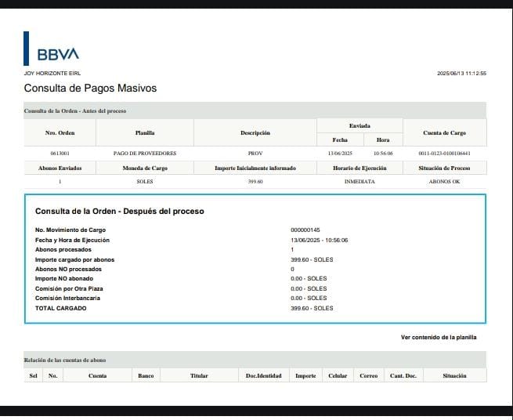Click the Doc.Identidad column header

coord(263,376)
